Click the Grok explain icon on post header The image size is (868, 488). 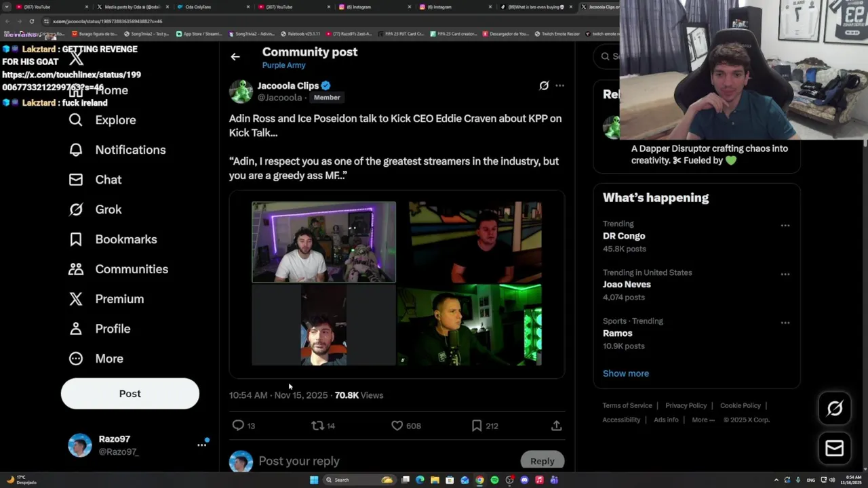pyautogui.click(x=544, y=85)
